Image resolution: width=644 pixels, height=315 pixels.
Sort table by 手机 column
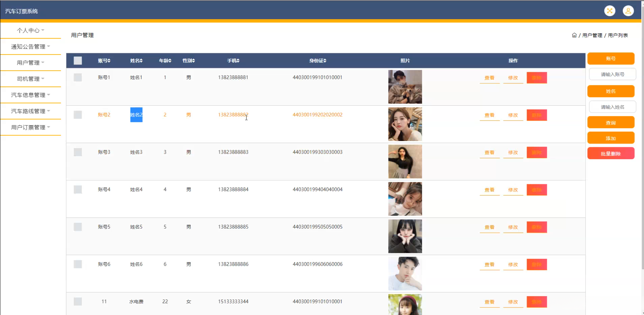[x=233, y=61]
